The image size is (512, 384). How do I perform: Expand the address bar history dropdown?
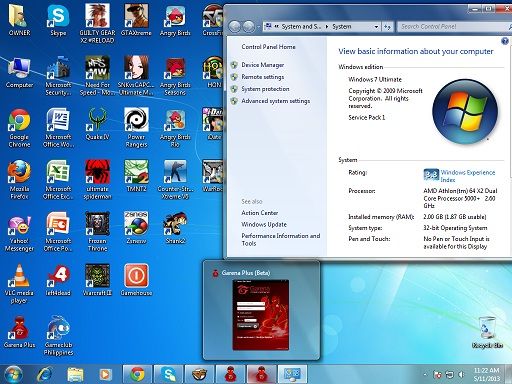(x=376, y=27)
